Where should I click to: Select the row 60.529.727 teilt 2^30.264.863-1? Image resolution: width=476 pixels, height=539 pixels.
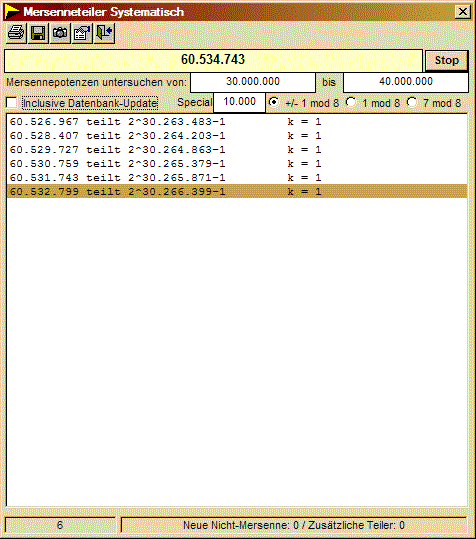[237, 150]
